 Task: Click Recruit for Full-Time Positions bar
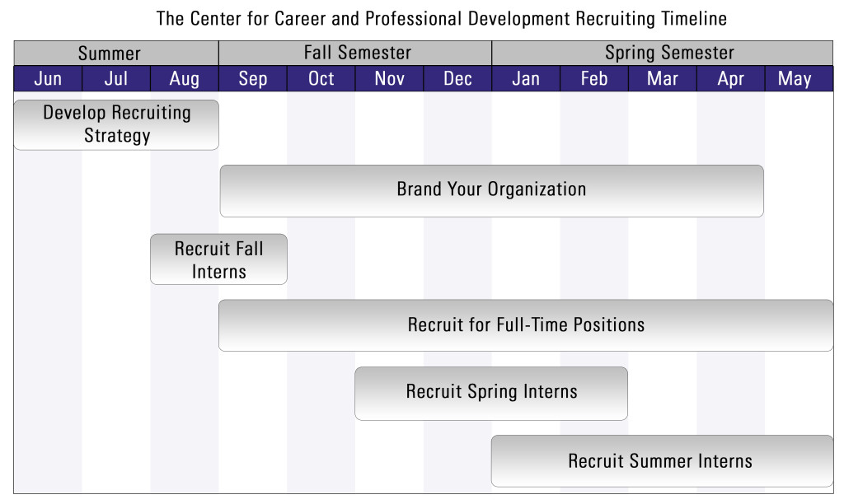tap(526, 325)
